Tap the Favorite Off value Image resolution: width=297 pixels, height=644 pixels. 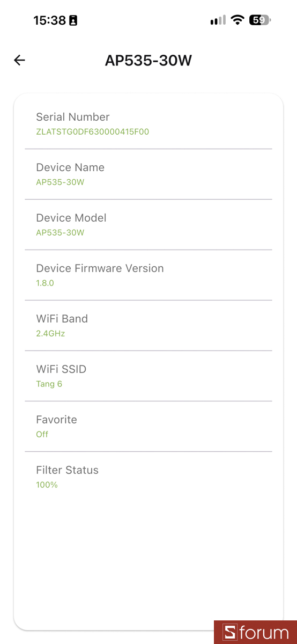(42, 434)
